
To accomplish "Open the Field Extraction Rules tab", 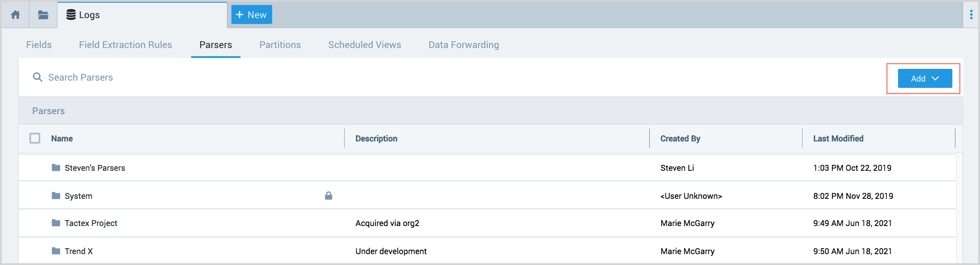I will click(125, 45).
